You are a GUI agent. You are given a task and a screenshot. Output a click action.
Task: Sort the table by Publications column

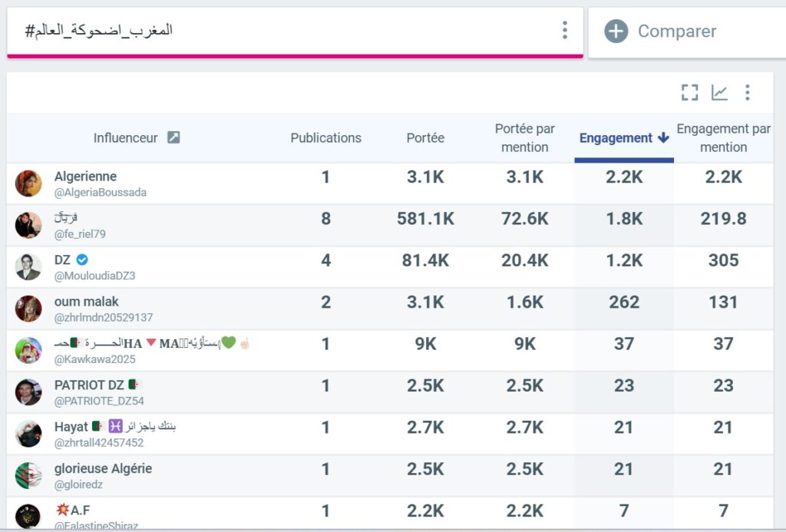(x=325, y=138)
